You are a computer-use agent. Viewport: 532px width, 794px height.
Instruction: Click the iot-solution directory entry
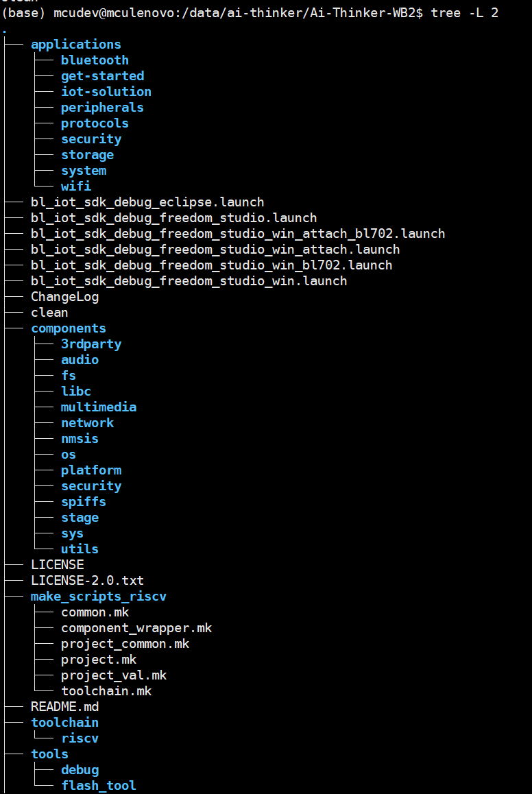coord(106,92)
